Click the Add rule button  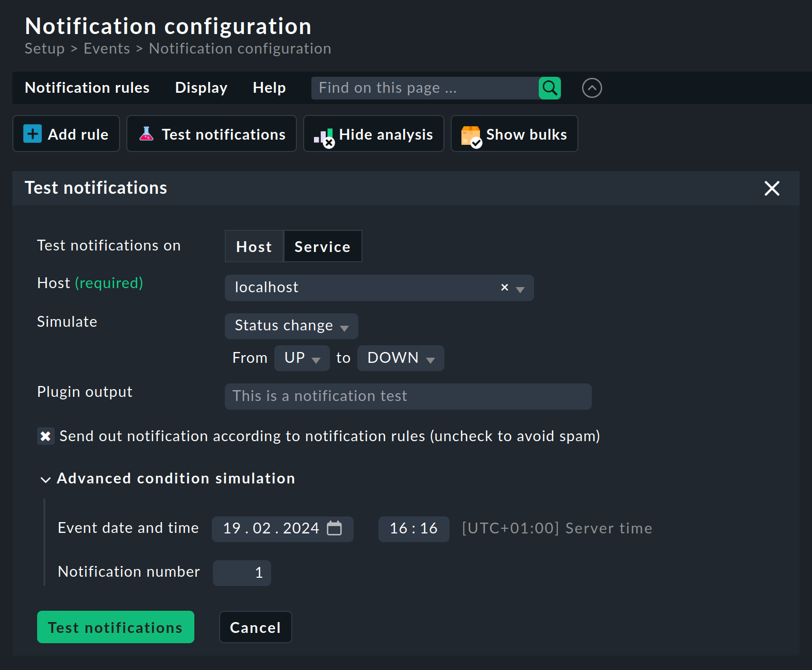66,134
